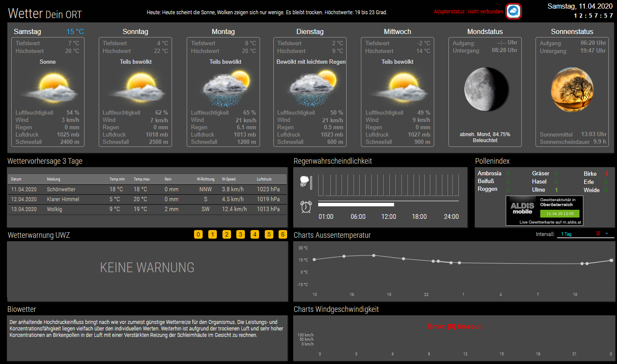Click the time-of-day white progress bar
The height and width of the screenshot is (364, 617).
pos(356,205)
